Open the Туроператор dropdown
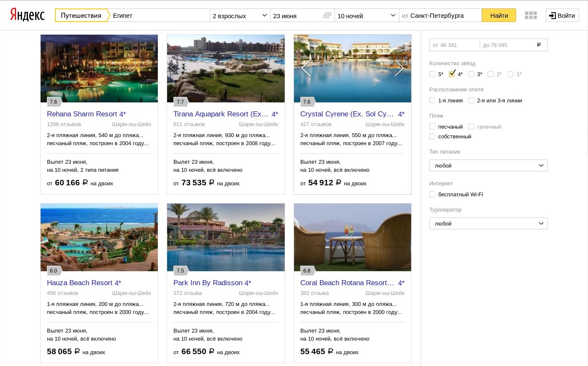The width and height of the screenshot is (588, 366). pos(489,223)
